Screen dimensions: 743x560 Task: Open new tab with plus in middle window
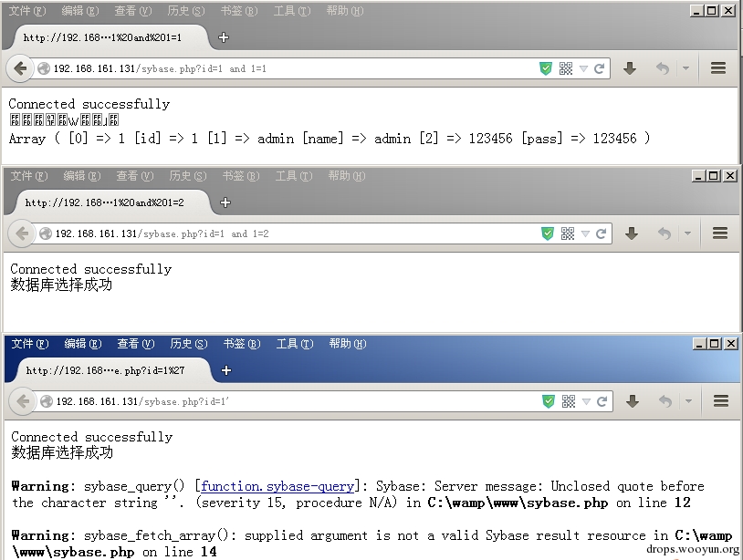[x=225, y=202]
